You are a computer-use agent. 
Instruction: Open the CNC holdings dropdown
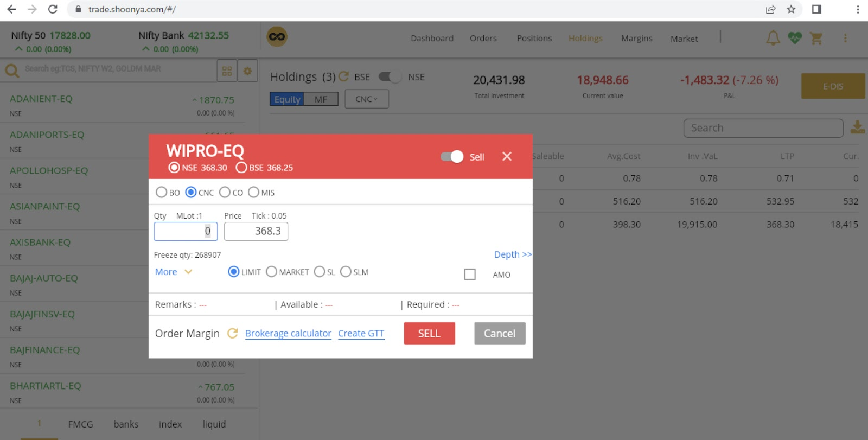[x=366, y=99]
